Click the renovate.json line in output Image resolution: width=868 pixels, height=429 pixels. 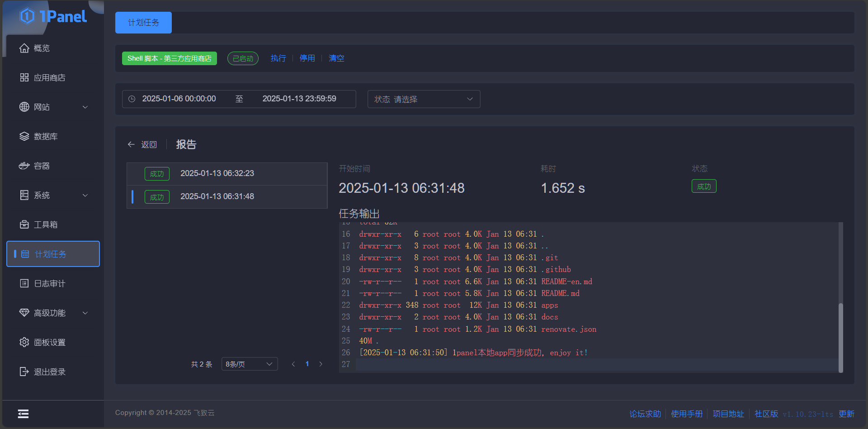(x=478, y=329)
